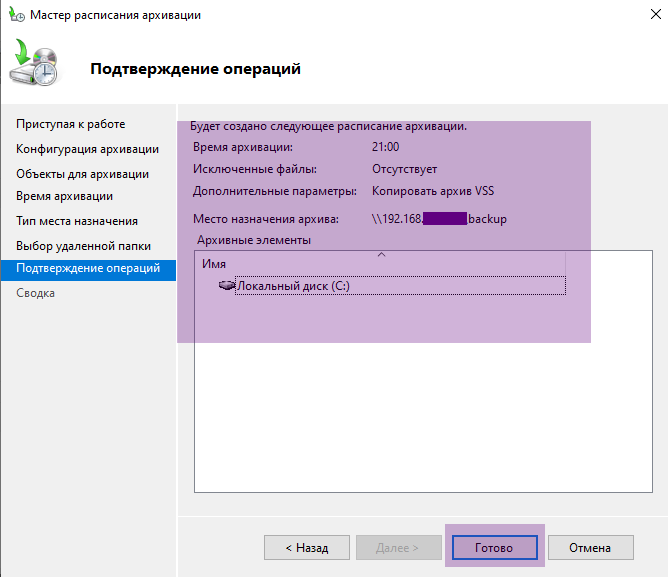Sort the list by the Имя column header
The image size is (668, 577).
380,264
